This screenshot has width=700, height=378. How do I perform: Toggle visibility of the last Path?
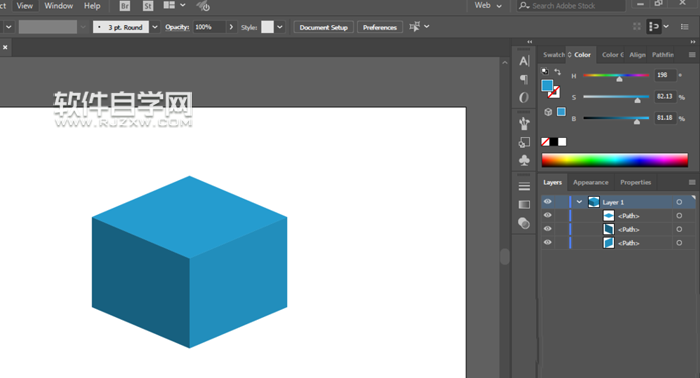(x=548, y=243)
